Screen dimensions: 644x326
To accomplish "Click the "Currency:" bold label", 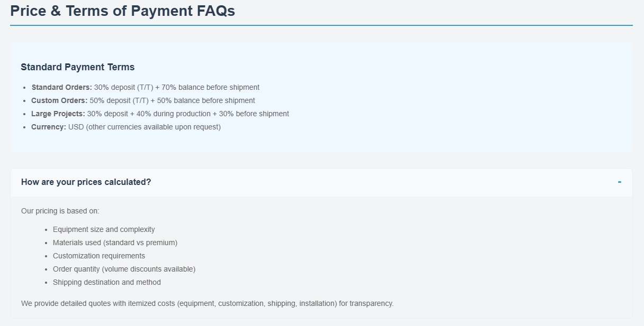I will pos(49,127).
